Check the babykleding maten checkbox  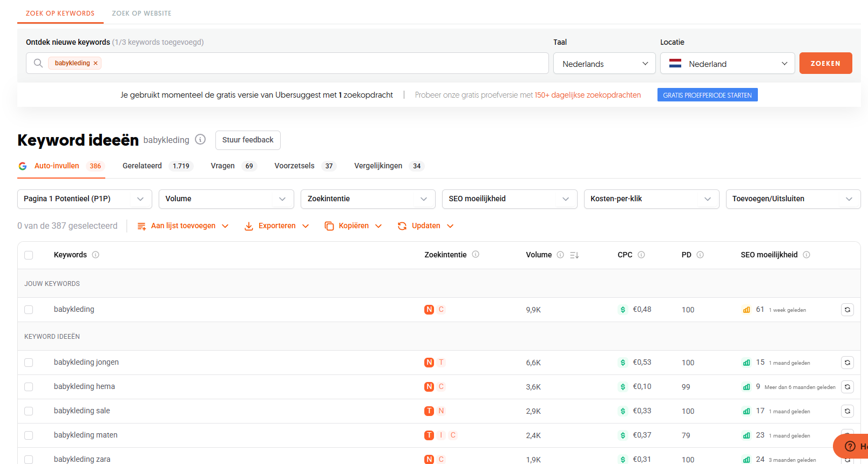(29, 435)
